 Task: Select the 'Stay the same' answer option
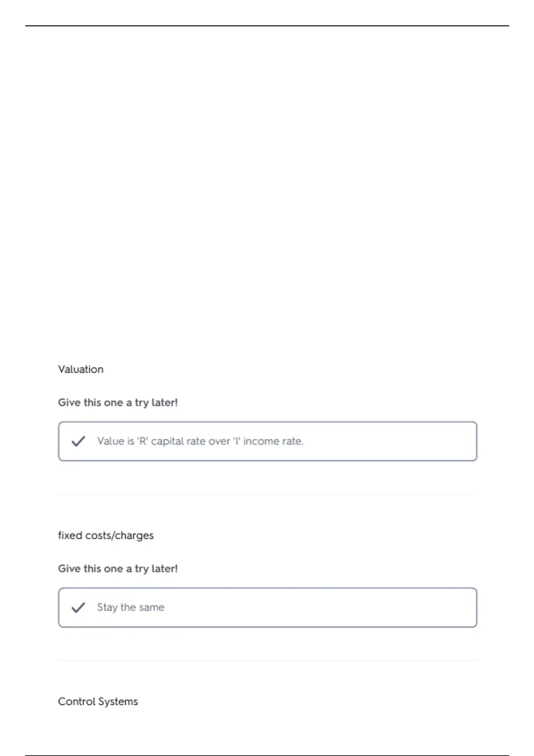[267, 607]
